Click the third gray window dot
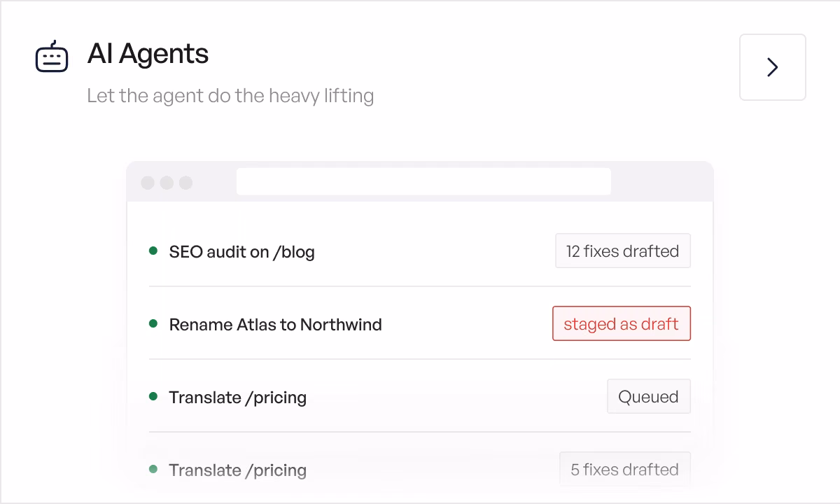 click(185, 183)
